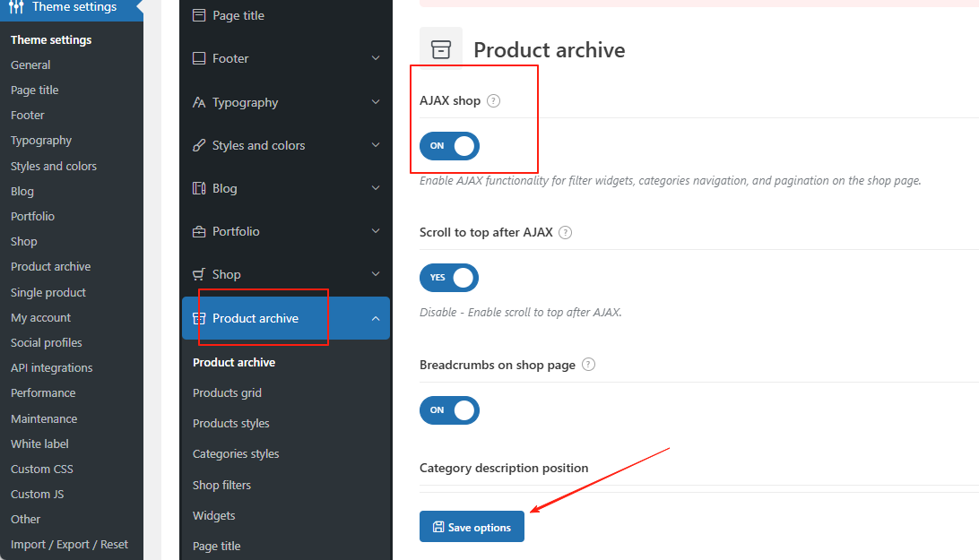Click the Portfolio briefcase icon
This screenshot has width=979, height=560.
199,231
